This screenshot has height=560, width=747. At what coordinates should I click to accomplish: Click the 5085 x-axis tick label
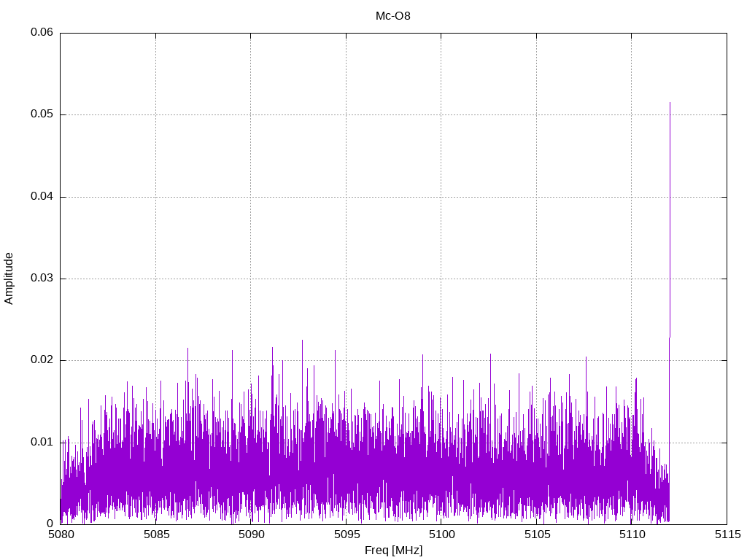pyautogui.click(x=155, y=534)
